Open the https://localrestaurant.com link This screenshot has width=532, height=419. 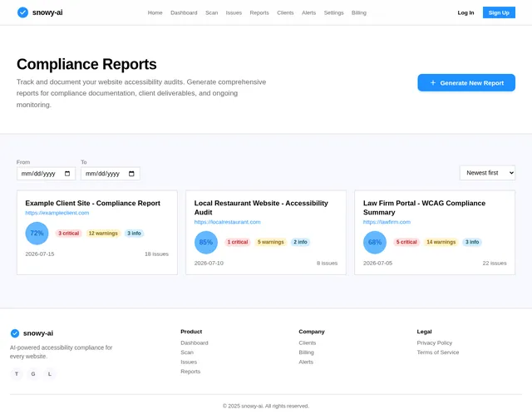(x=227, y=222)
